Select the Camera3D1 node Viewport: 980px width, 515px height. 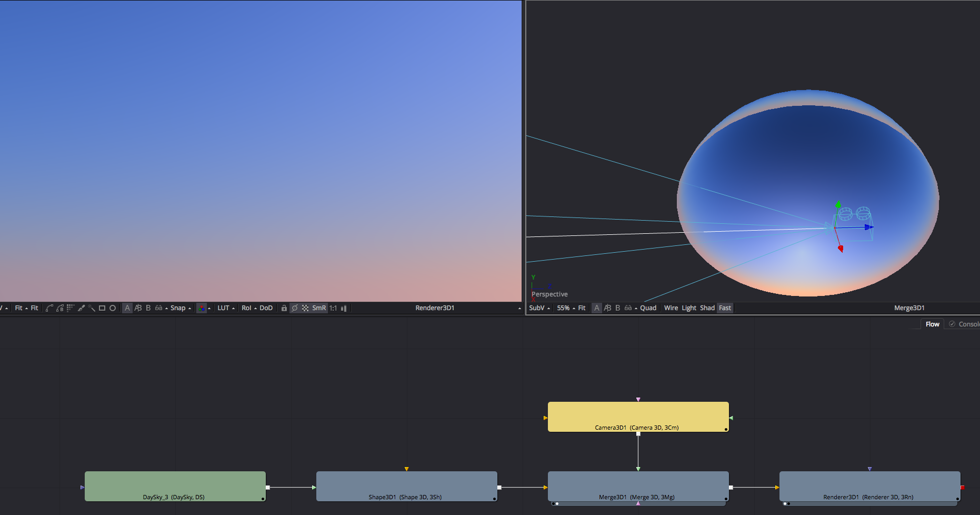[x=638, y=417]
